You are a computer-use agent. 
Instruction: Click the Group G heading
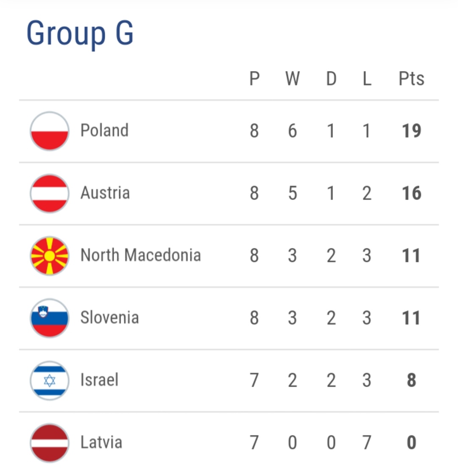point(80,33)
